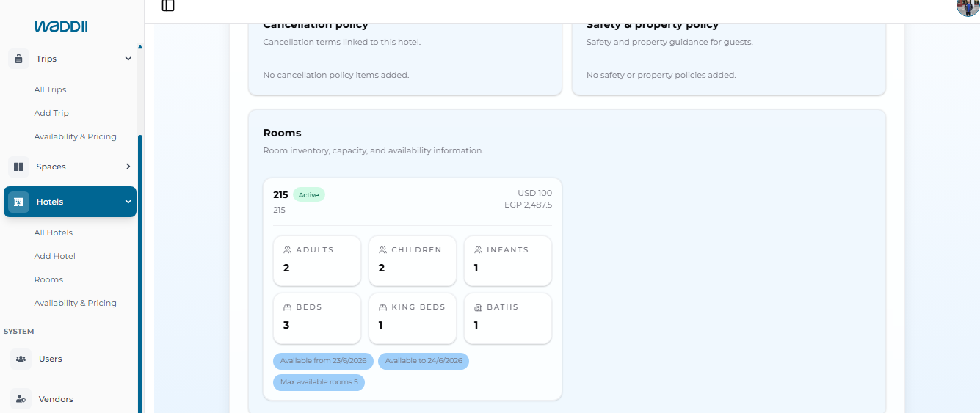Screen dimensions: 980x413
Task: Toggle the sidebar panel icon
Action: (x=168, y=6)
